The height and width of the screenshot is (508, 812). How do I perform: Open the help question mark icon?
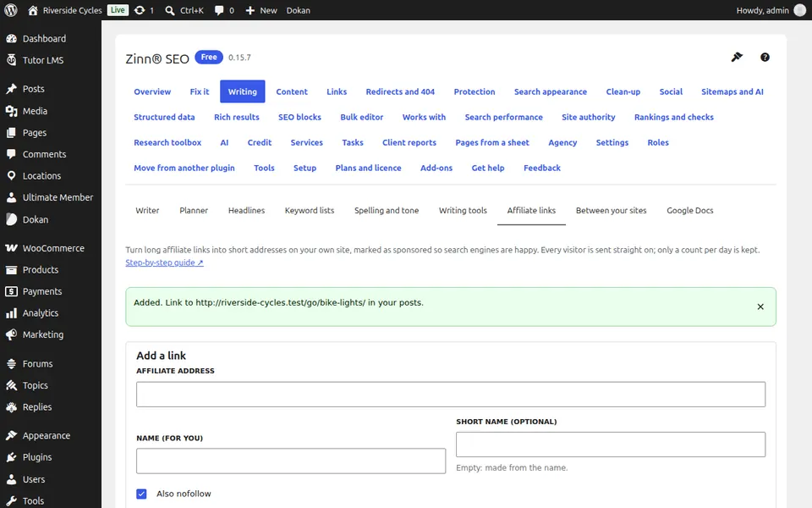(x=765, y=57)
